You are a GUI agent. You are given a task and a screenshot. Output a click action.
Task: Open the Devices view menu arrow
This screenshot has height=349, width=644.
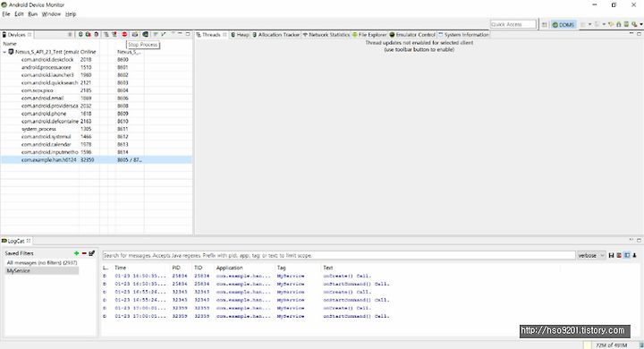(x=173, y=34)
